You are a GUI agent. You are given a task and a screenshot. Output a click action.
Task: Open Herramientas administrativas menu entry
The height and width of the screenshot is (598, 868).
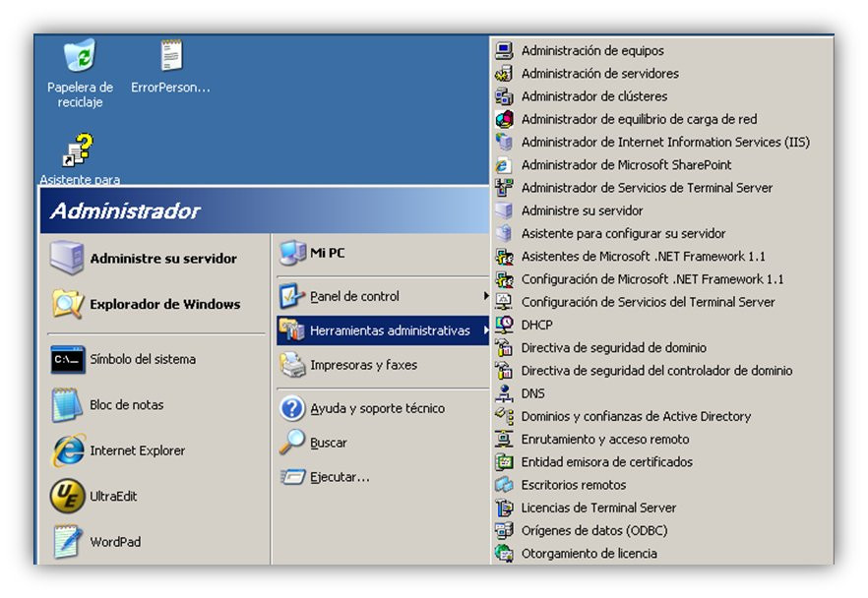pyautogui.click(x=383, y=330)
